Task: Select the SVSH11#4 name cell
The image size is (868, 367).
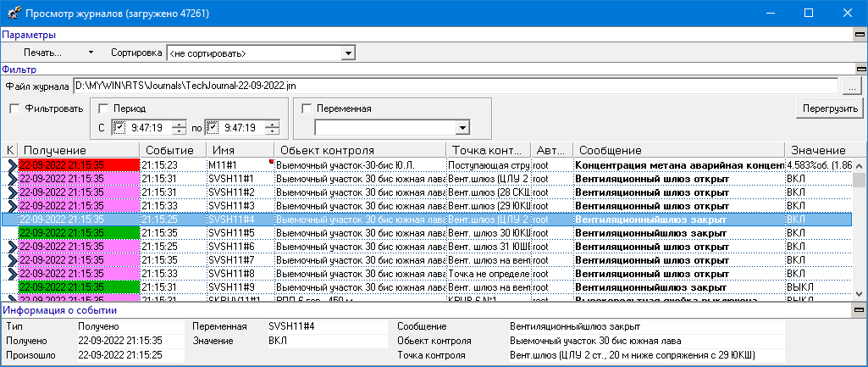Action: pos(240,220)
